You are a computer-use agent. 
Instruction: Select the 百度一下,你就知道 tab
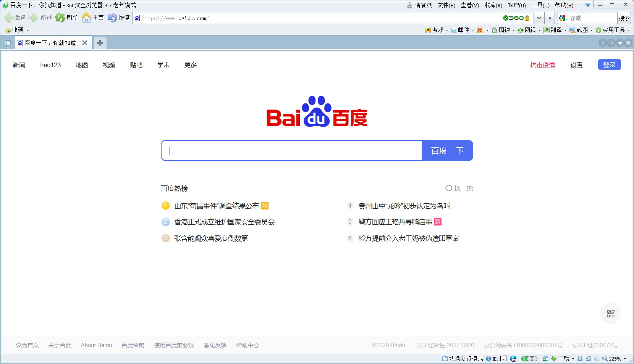pos(52,43)
